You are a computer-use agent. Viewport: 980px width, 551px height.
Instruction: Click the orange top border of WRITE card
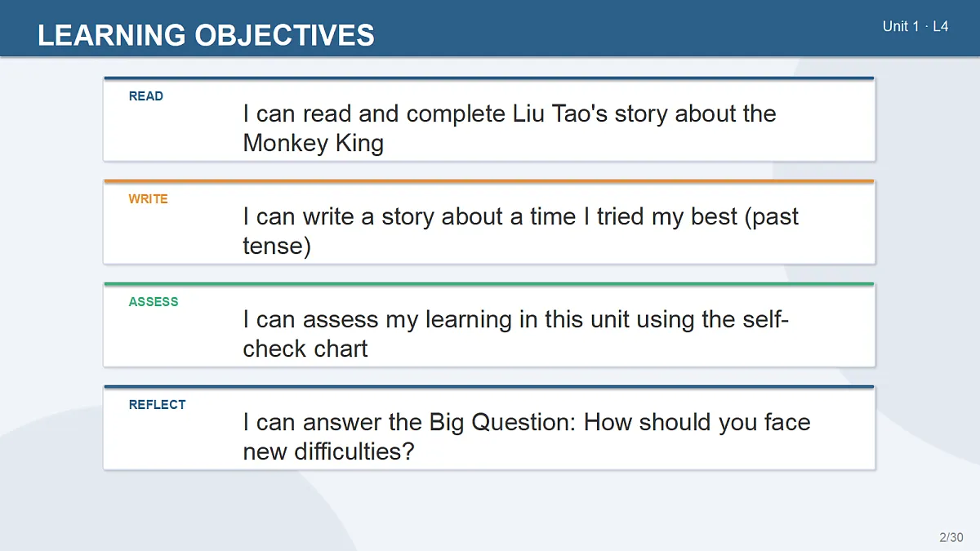coord(488,181)
